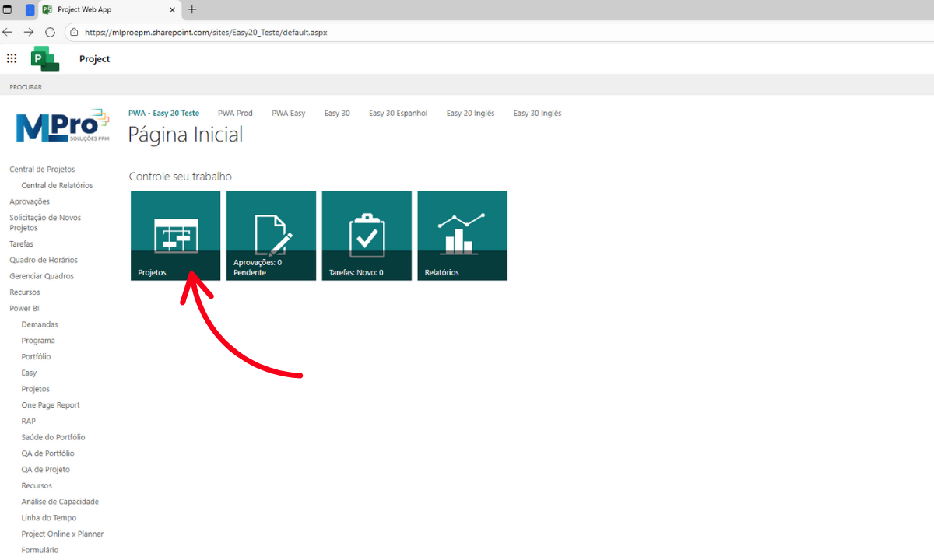Click the MPro Soluções PPM logo
Screen dimensions: 934x560
(x=62, y=125)
